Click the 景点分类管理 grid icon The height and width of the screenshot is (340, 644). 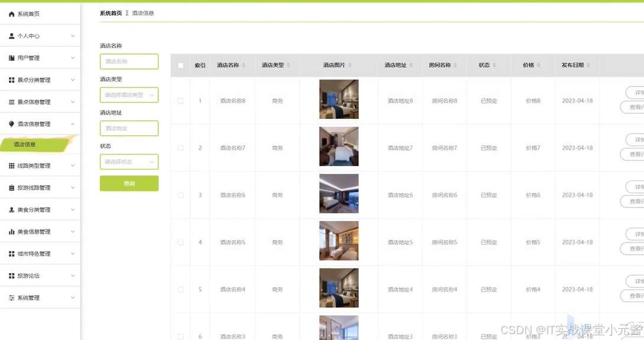pos(11,80)
